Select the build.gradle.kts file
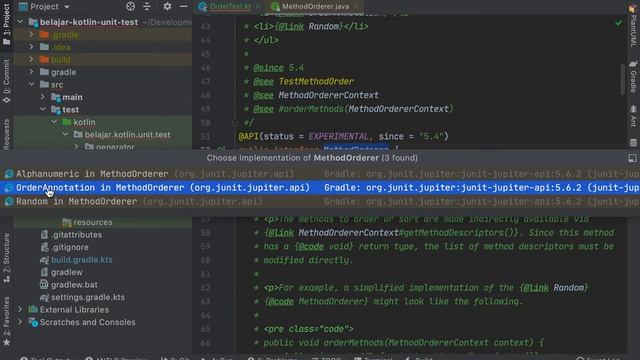 [82, 260]
